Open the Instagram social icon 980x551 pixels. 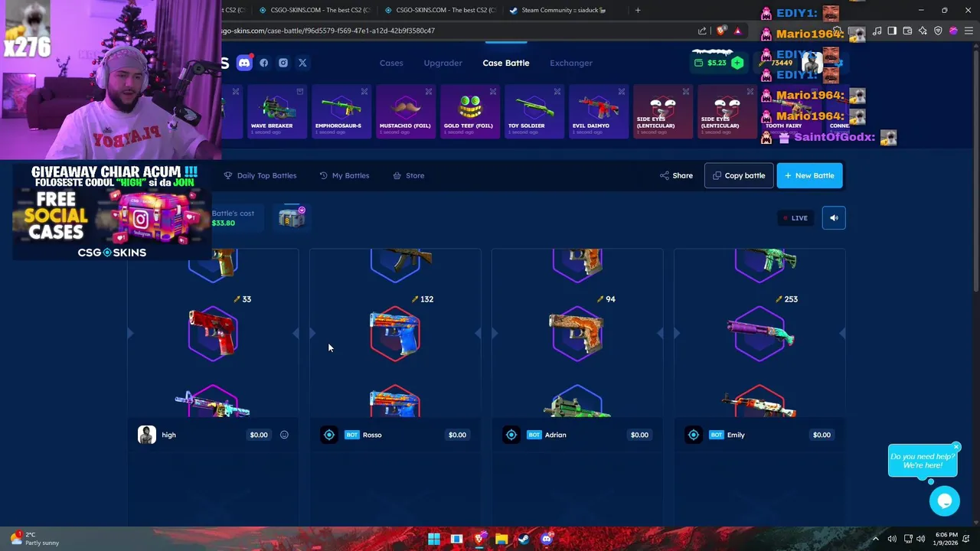tap(283, 63)
